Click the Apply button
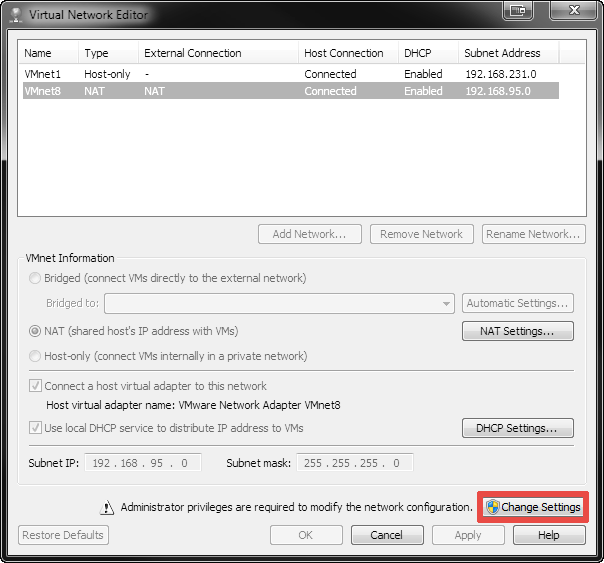The height and width of the screenshot is (563, 604). [468, 535]
